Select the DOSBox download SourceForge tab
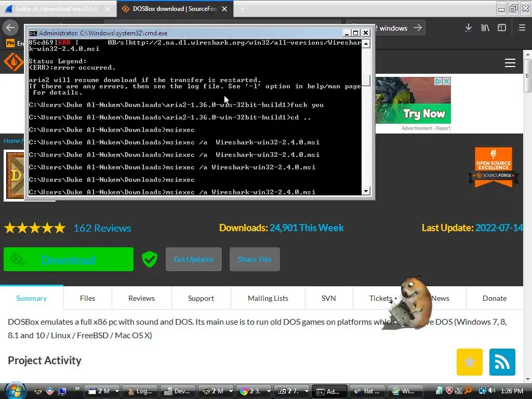532x399 pixels. click(175, 9)
